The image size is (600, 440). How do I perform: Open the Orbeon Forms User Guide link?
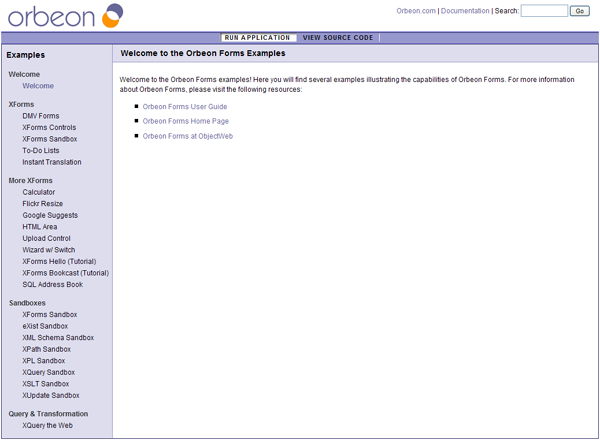(185, 106)
